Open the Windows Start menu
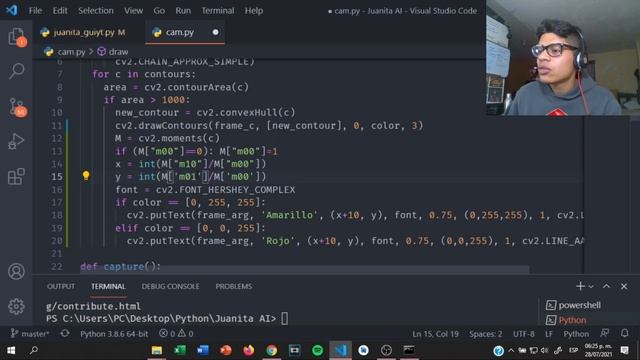 click(x=11, y=350)
